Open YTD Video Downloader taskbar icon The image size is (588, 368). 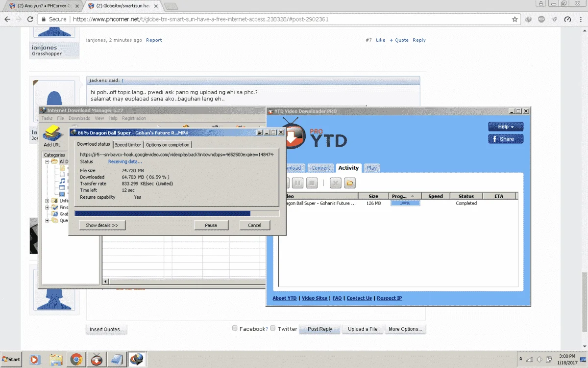(97, 360)
